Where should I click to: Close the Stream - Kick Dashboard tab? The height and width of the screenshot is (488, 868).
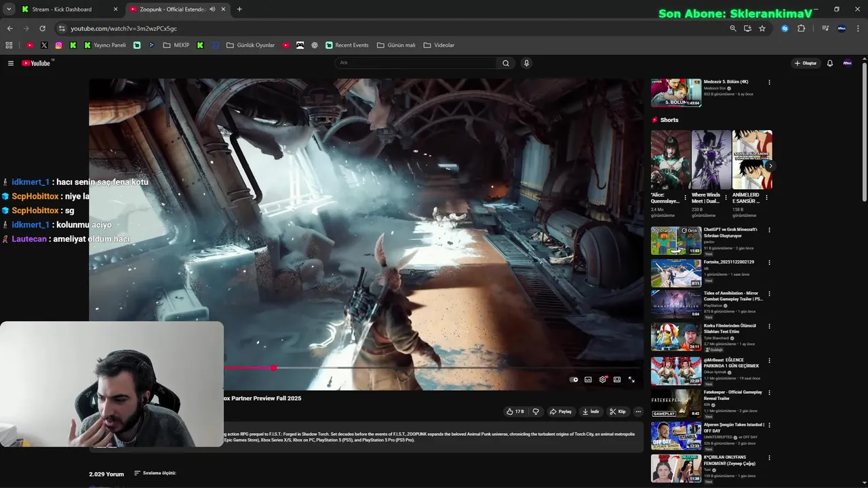pos(115,9)
